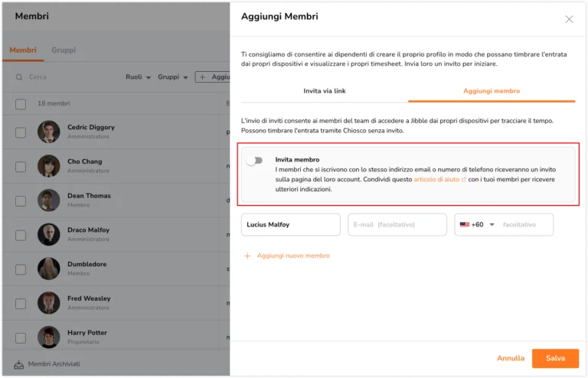Tick the checkbox next to Cho Chang
The image size is (588, 378).
coord(21,166)
